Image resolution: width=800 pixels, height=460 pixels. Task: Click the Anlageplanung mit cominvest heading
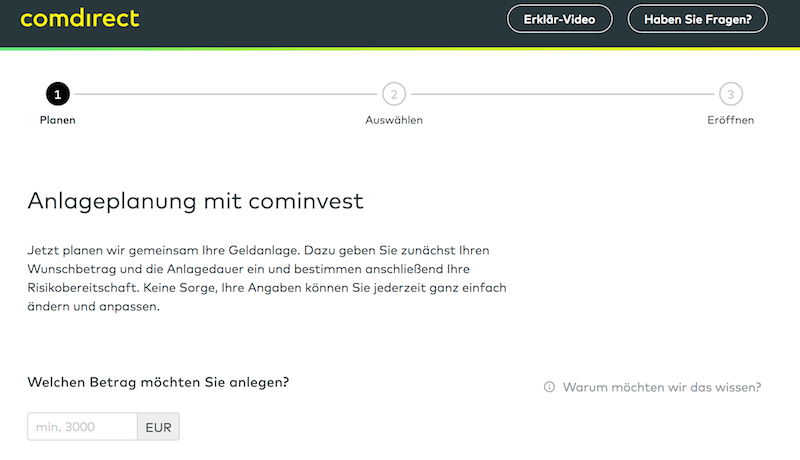click(x=195, y=201)
